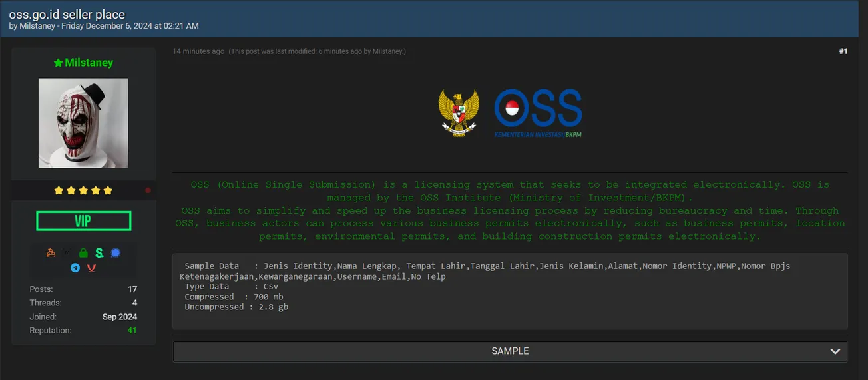Open the Telegram contact icon

(x=75, y=268)
